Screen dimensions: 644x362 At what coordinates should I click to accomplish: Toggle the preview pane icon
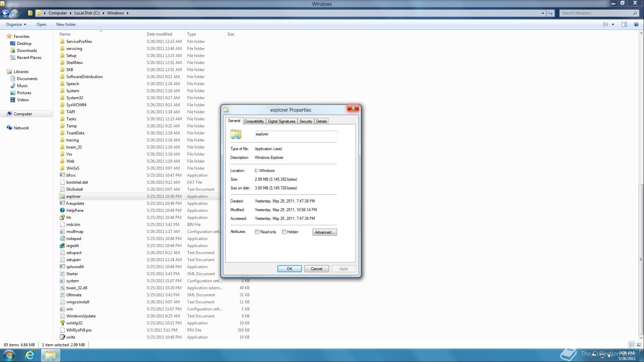pos(624,24)
